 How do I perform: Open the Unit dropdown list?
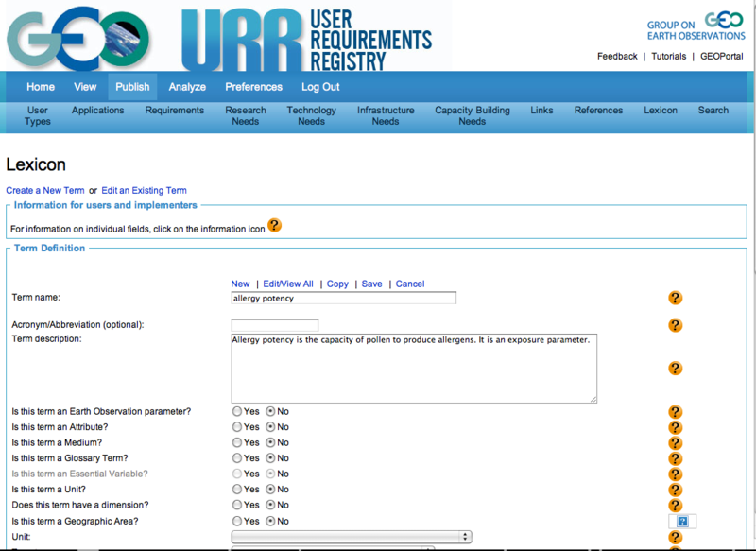pyautogui.click(x=351, y=537)
